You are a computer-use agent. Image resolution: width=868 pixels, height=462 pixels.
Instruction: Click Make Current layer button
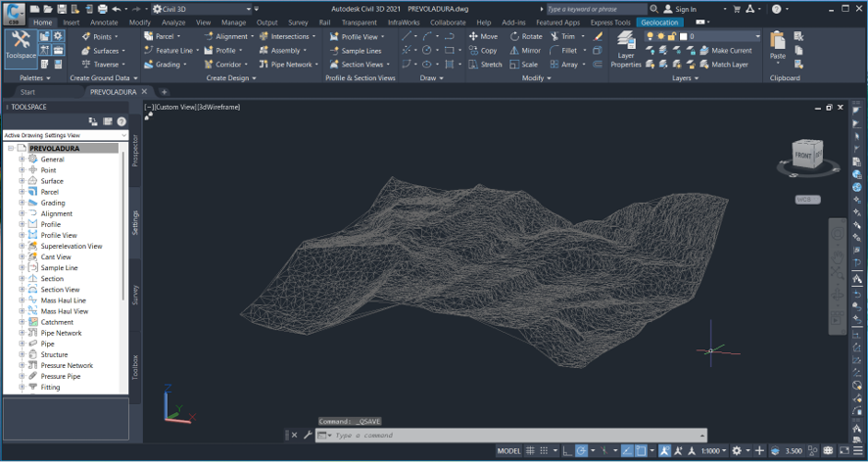point(726,50)
